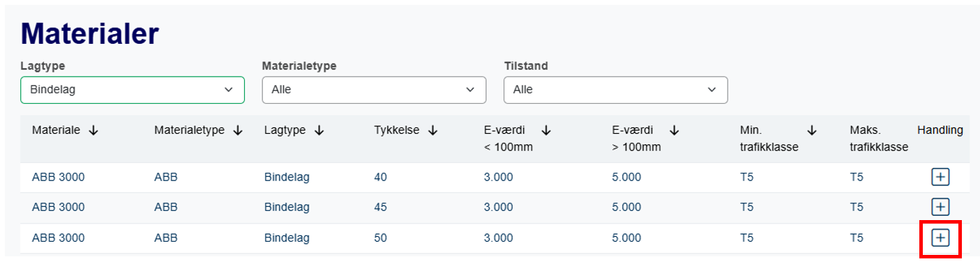Click the Handling column header

point(940,131)
